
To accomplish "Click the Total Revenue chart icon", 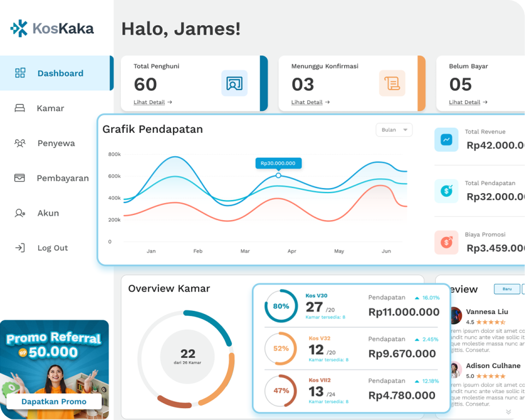I will click(x=446, y=139).
